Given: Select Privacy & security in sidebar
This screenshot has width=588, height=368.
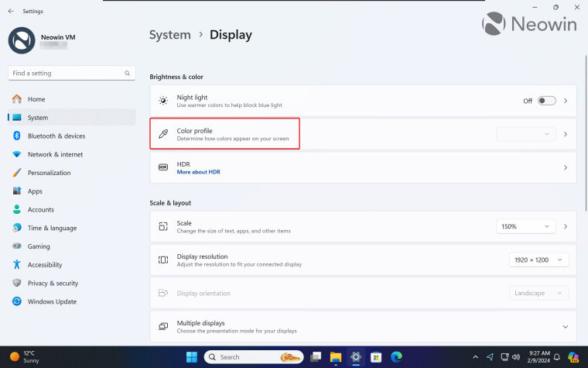Looking at the screenshot, I should click(53, 284).
